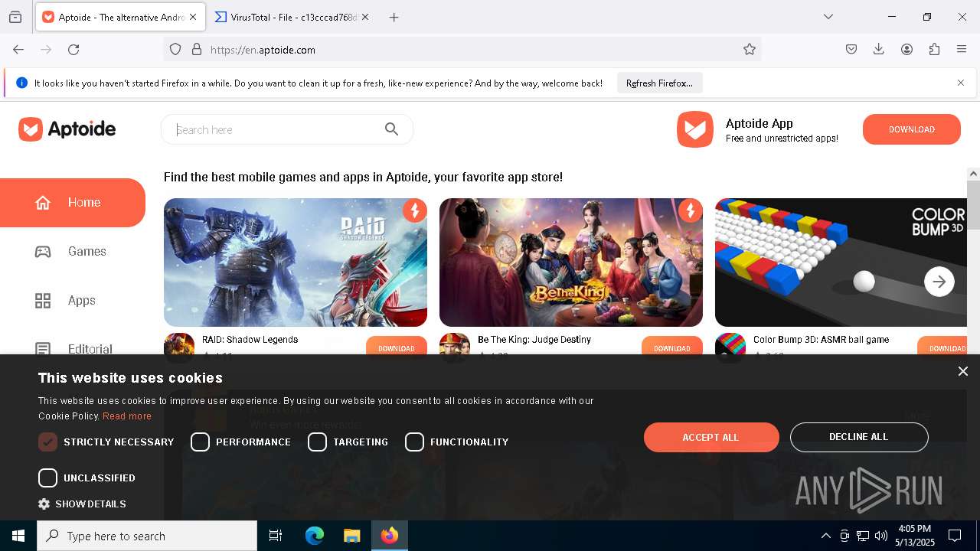This screenshot has width=980, height=551.
Task: Click the volume speaker tray icon
Action: [881, 536]
